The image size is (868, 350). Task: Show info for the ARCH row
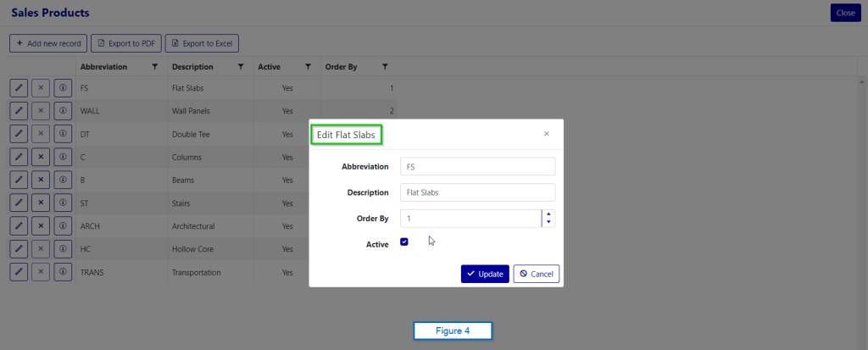(x=63, y=226)
